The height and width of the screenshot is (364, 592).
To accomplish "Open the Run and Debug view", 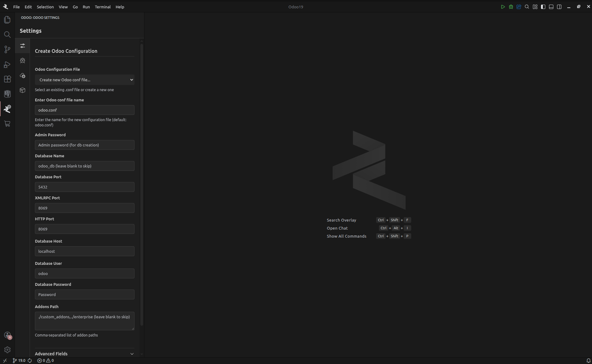I will pyautogui.click(x=7, y=64).
